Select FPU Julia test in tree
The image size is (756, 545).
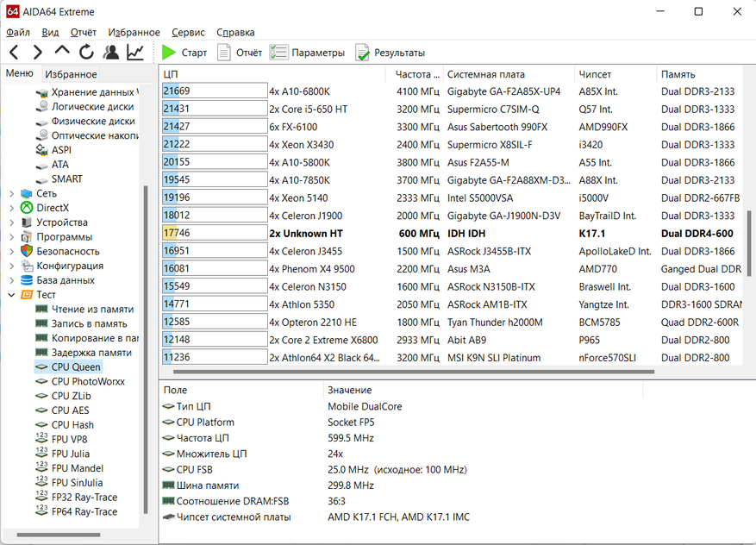point(71,454)
